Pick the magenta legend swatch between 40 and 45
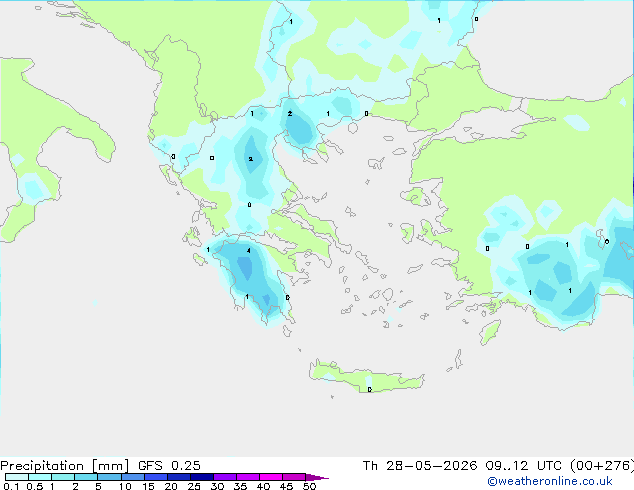The height and width of the screenshot is (490, 634). coord(271,477)
